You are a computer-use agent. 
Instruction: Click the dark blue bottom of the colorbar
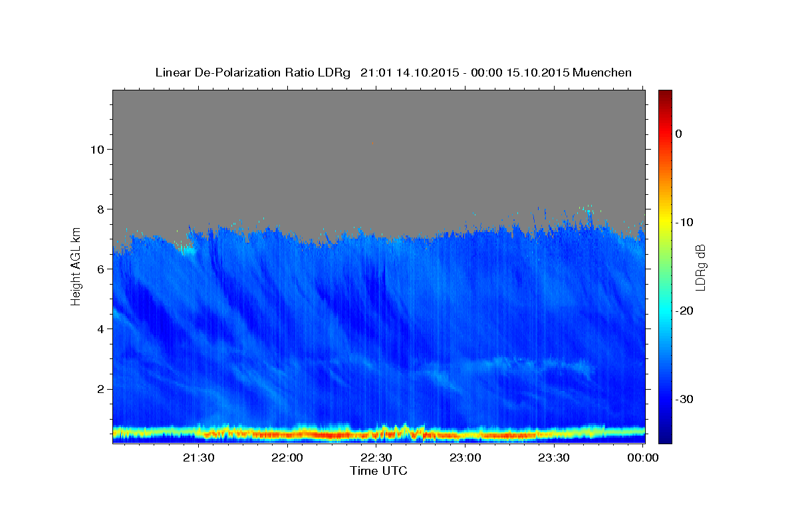tap(665, 439)
